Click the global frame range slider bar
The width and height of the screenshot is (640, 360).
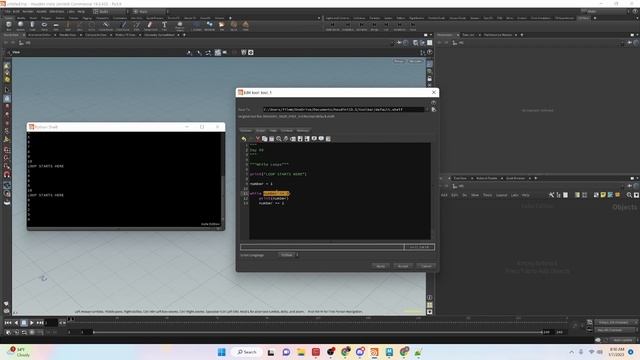pyautogui.click(x=317, y=332)
